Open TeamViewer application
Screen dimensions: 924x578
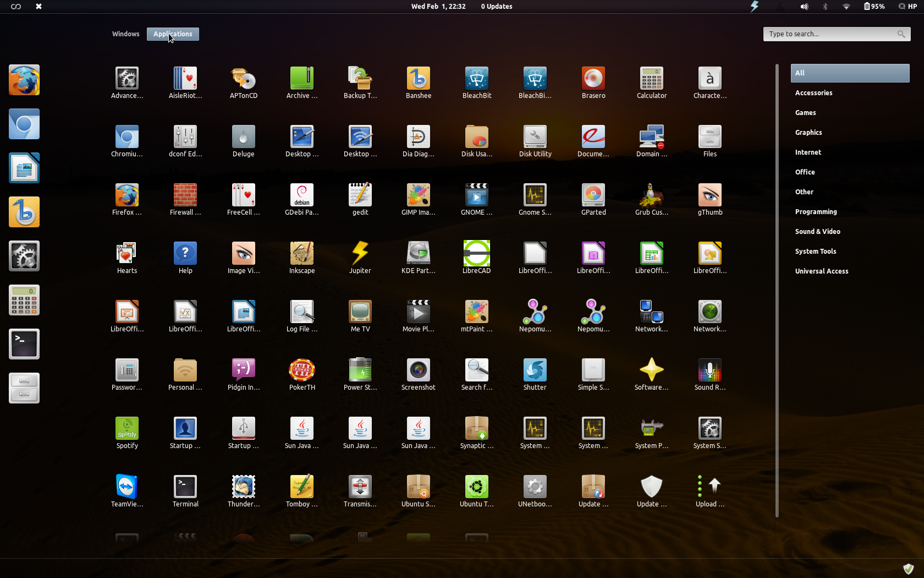(x=127, y=492)
